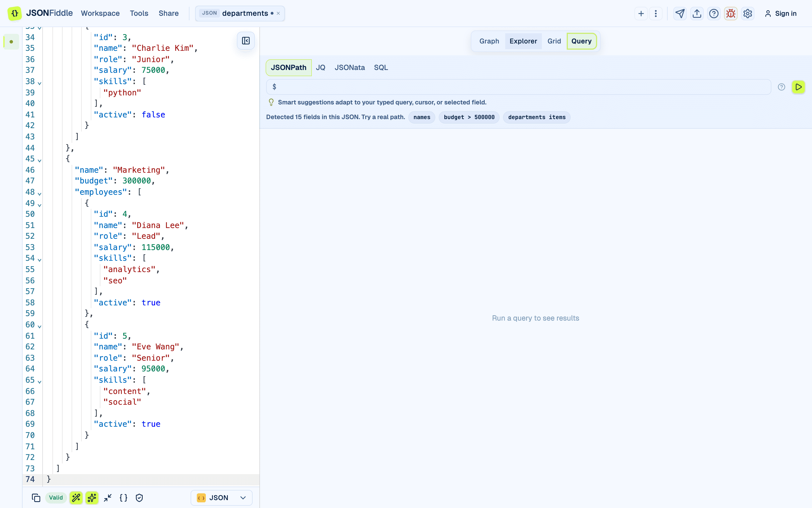Click the "seo" skill string
The height and width of the screenshot is (508, 812).
[115, 281]
